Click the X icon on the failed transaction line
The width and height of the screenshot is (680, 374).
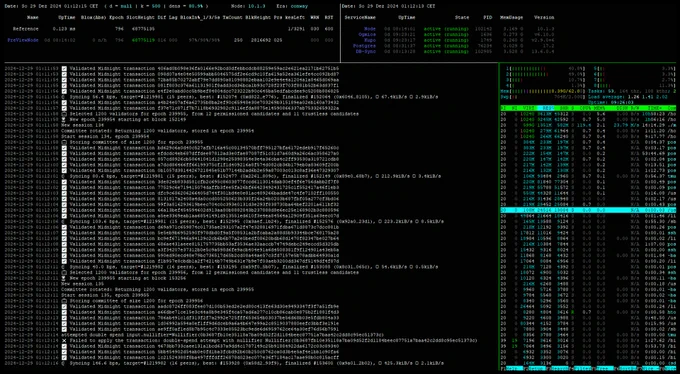point(64,341)
